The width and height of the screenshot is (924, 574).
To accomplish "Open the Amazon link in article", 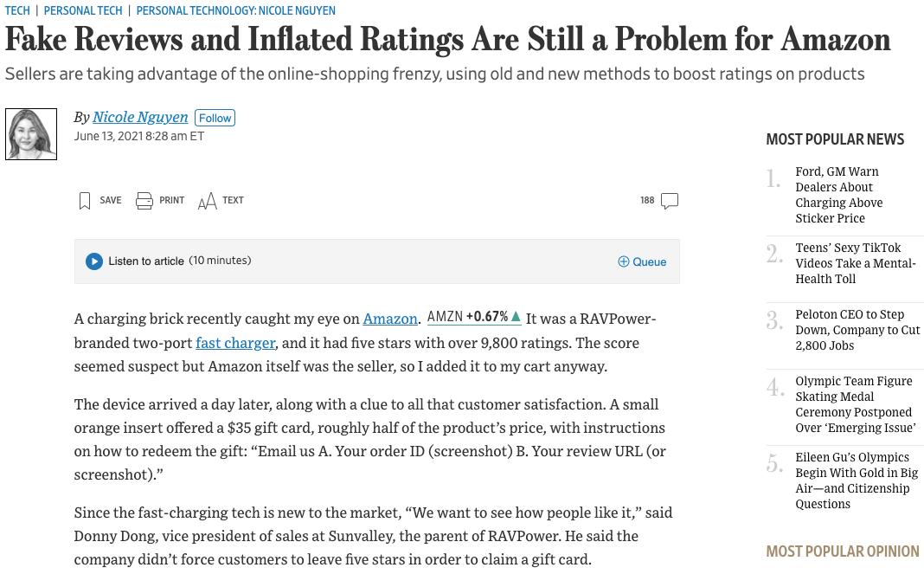I will tap(390, 319).
